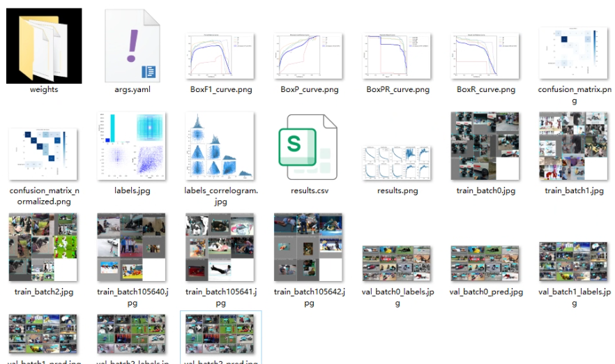Select confusion_matrix_normalized.png thumbnail
The height and width of the screenshot is (364, 615).
click(x=43, y=154)
